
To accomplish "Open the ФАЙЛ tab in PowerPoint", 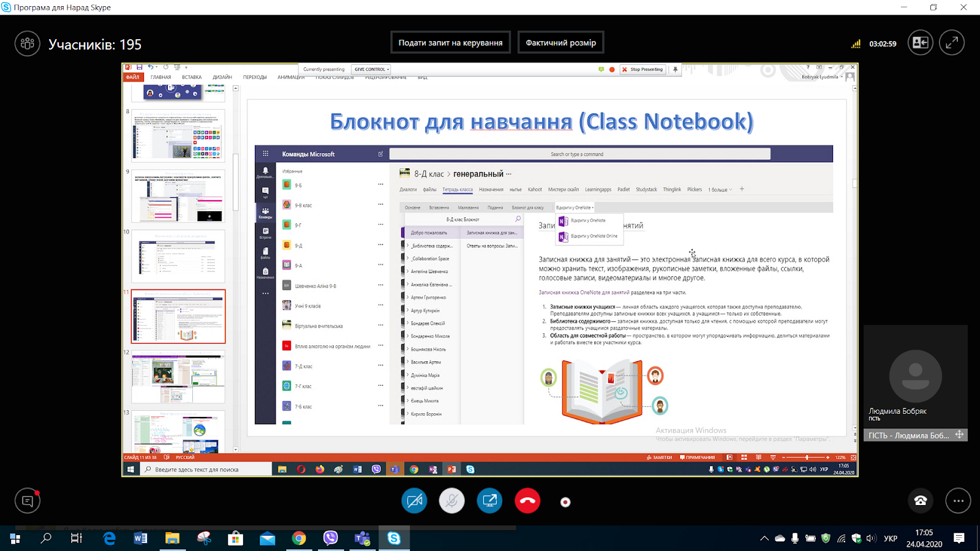I will (132, 77).
